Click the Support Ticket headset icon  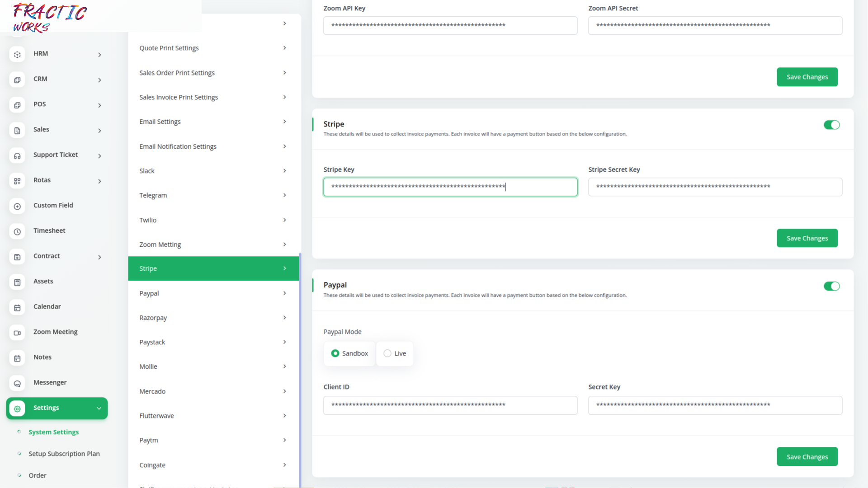tap(17, 156)
